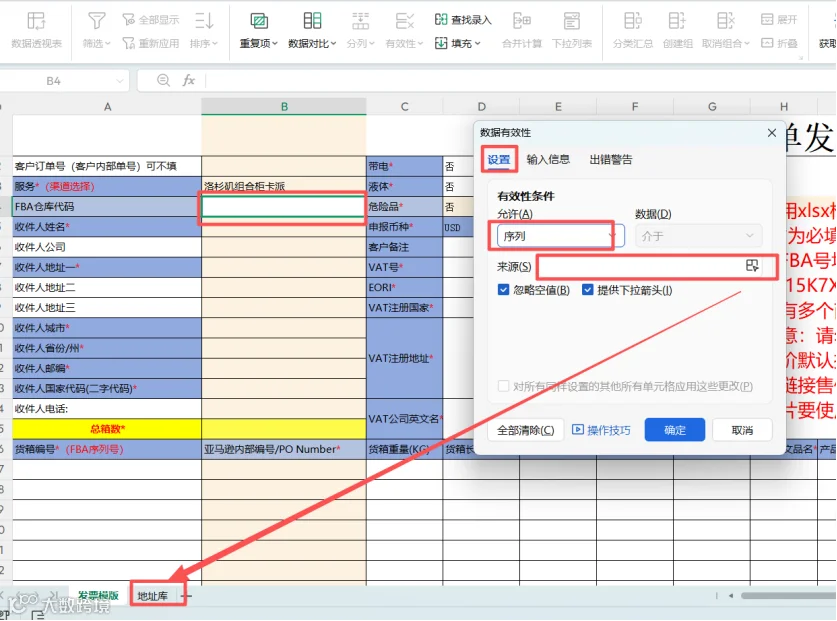Switch to the 设置 tab
The width and height of the screenshot is (837, 621).
[499, 160]
